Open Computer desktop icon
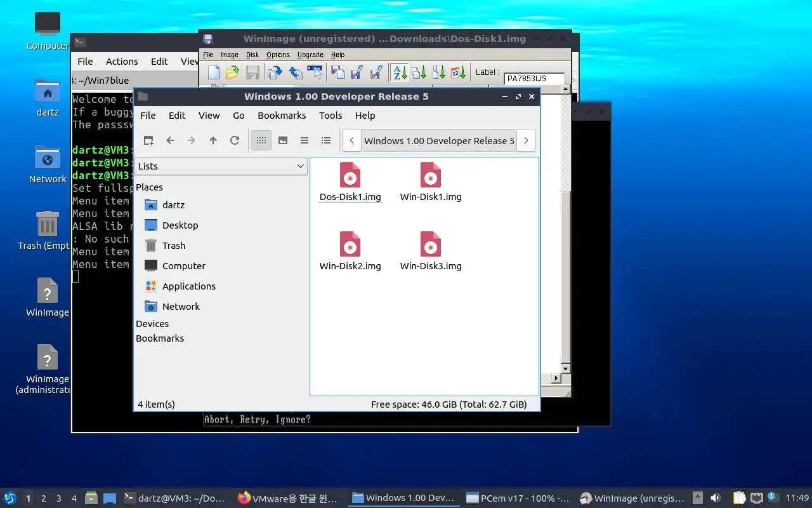This screenshot has width=812, height=508. [48, 30]
